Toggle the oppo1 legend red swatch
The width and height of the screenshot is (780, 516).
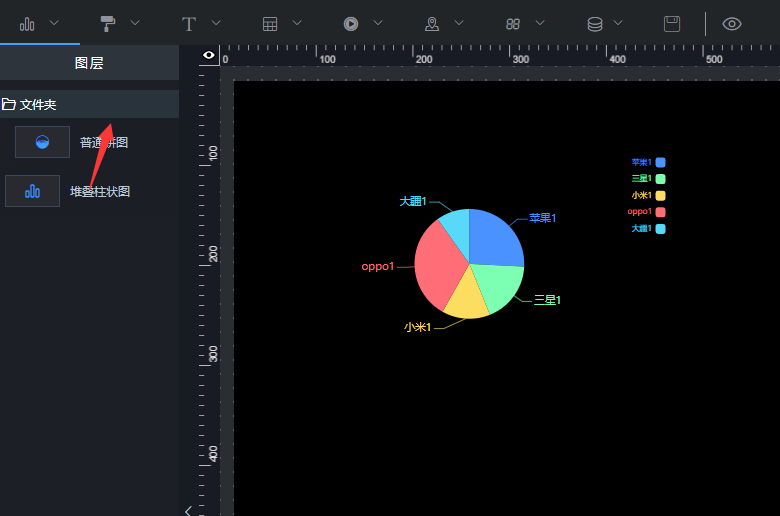point(661,212)
